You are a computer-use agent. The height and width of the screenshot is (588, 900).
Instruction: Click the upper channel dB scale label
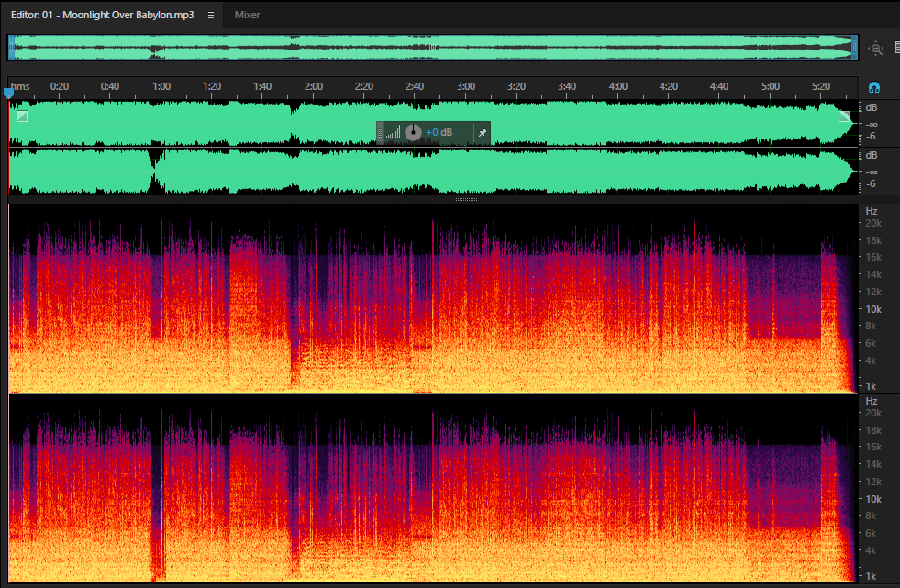tap(872, 108)
